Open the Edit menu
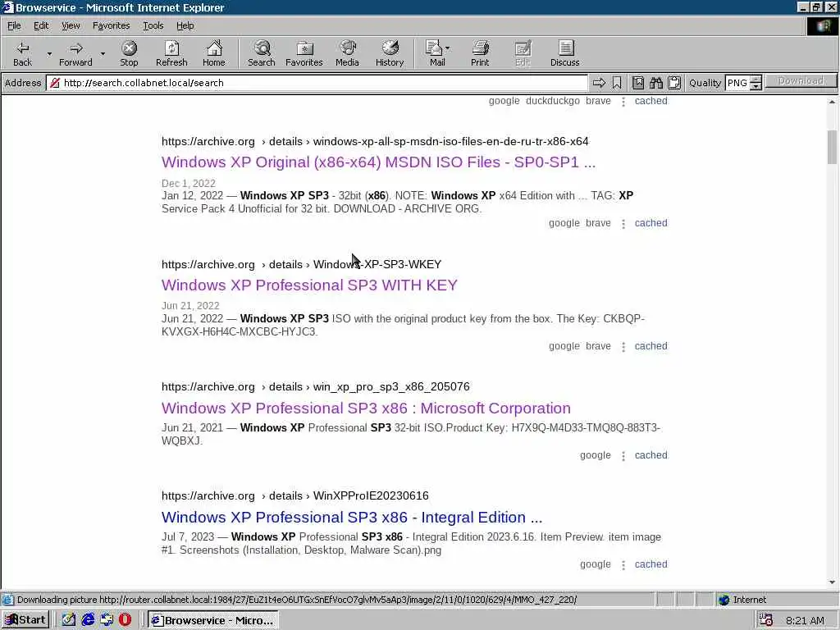This screenshot has height=630, width=840. point(41,25)
